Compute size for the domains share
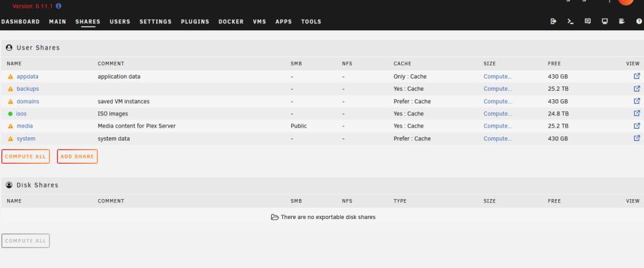The width and height of the screenshot is (644, 268). (498, 102)
